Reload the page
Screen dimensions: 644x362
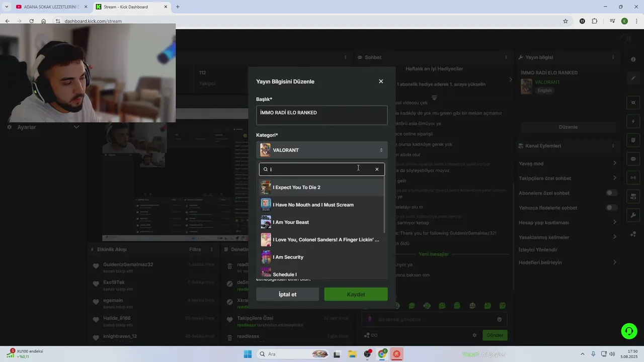point(31,21)
